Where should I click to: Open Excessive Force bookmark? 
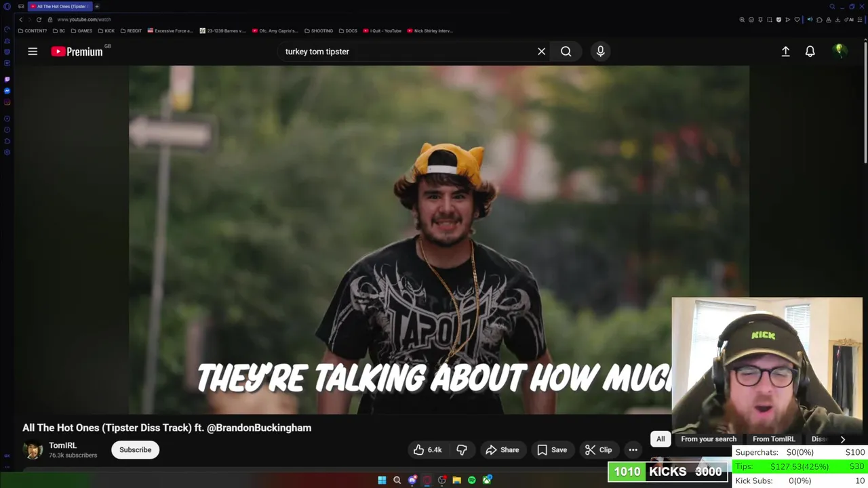coord(170,30)
